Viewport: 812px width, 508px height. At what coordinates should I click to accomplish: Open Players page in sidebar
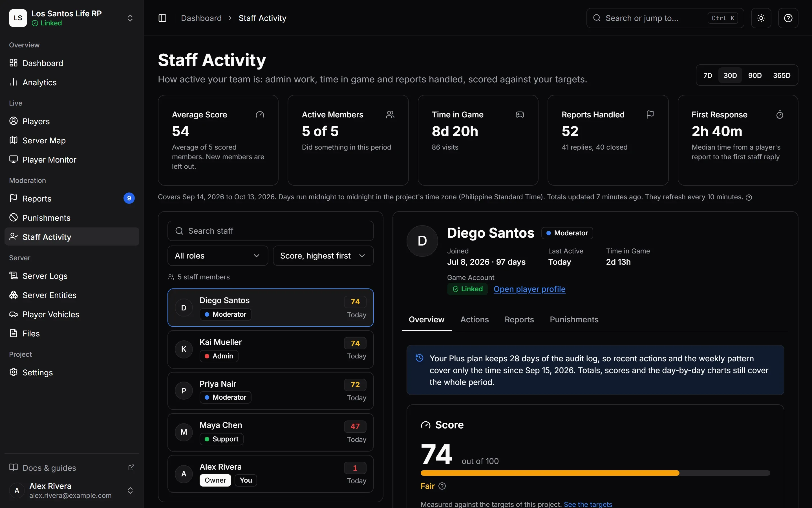pyautogui.click(x=72, y=121)
